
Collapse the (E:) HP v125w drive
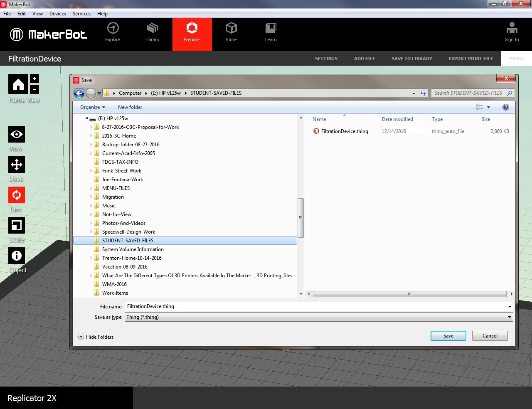86,118
